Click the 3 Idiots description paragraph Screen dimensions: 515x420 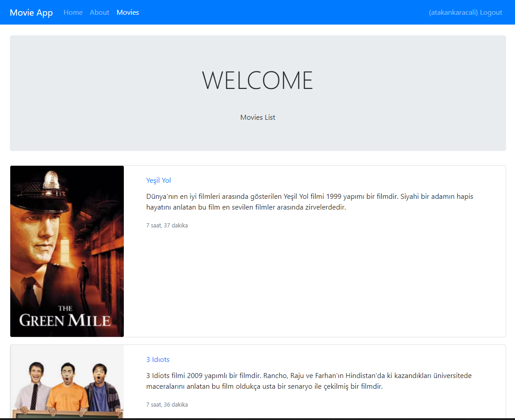pos(308,381)
